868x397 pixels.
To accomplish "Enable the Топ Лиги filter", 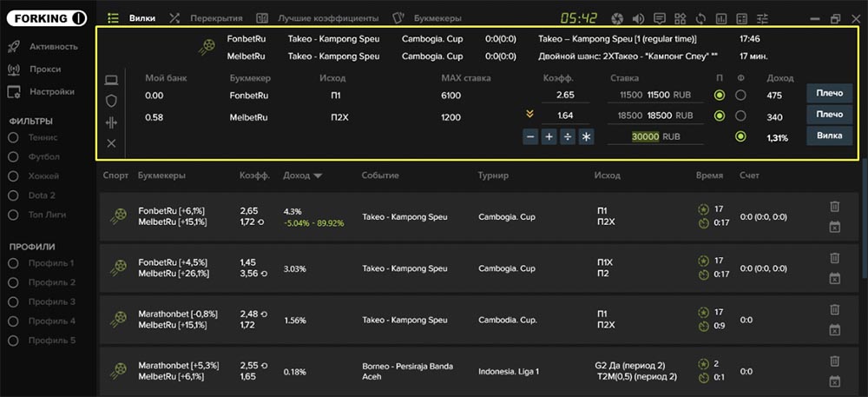I will coord(14,215).
